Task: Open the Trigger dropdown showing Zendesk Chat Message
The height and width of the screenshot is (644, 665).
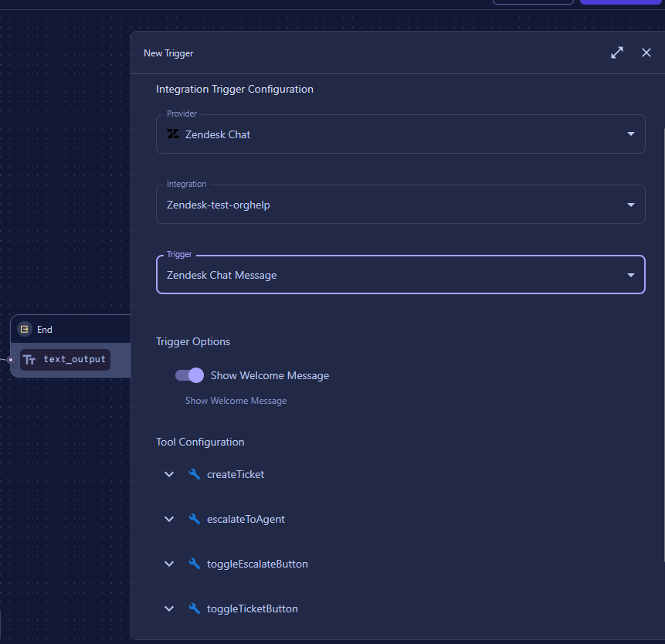Action: [631, 275]
